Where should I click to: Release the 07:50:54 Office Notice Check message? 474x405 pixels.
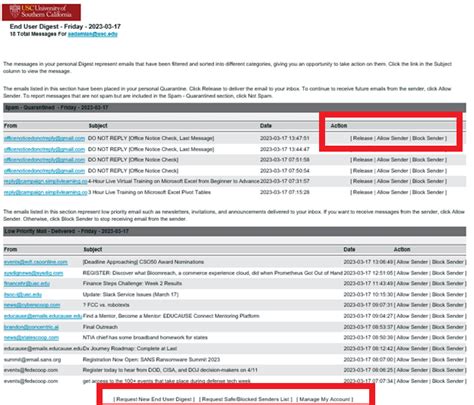(x=363, y=171)
